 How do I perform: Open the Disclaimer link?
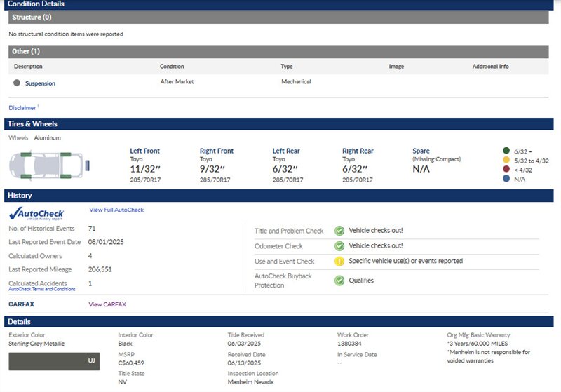tap(22, 108)
